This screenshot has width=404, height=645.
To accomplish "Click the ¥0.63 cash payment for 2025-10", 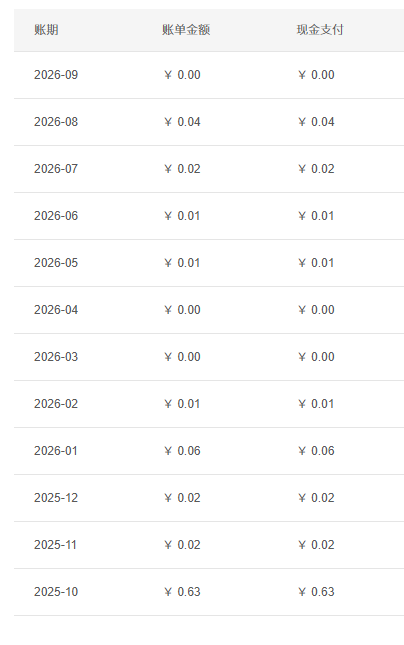I will click(316, 592).
